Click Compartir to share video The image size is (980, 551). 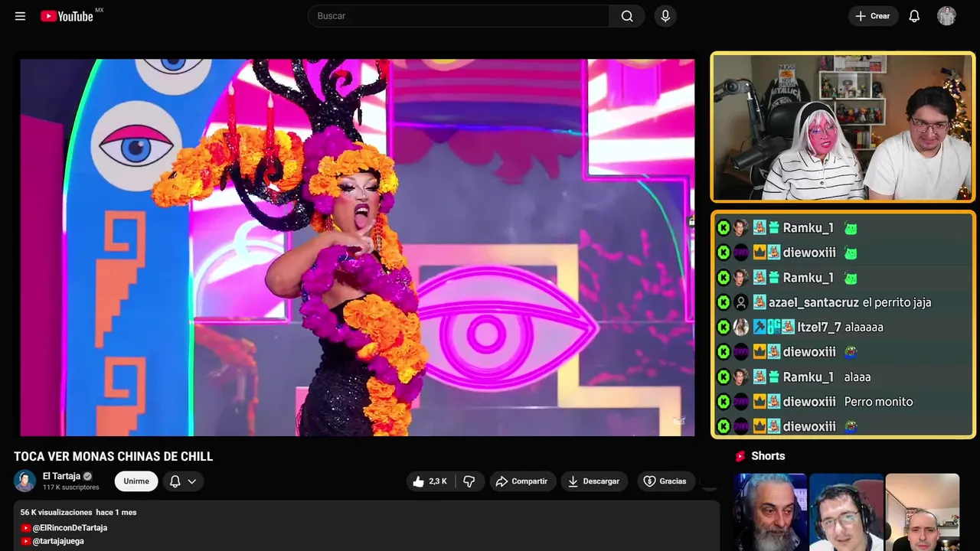522,481
